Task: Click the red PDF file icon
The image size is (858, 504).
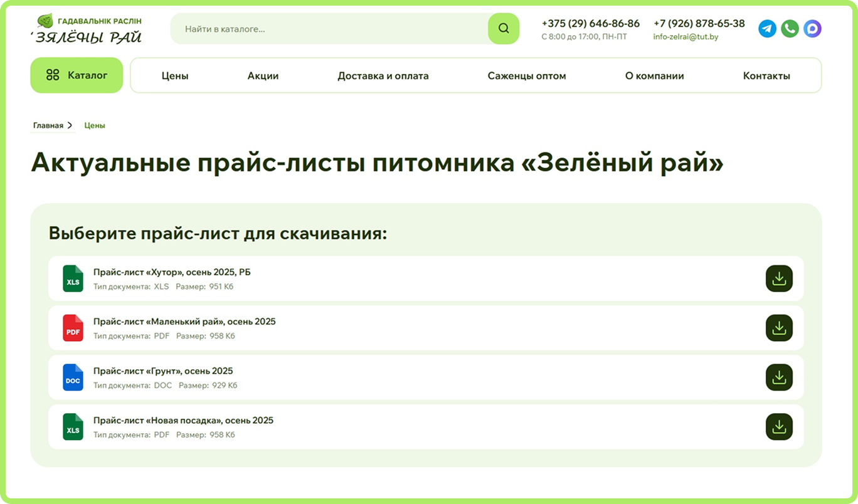Action: click(73, 328)
